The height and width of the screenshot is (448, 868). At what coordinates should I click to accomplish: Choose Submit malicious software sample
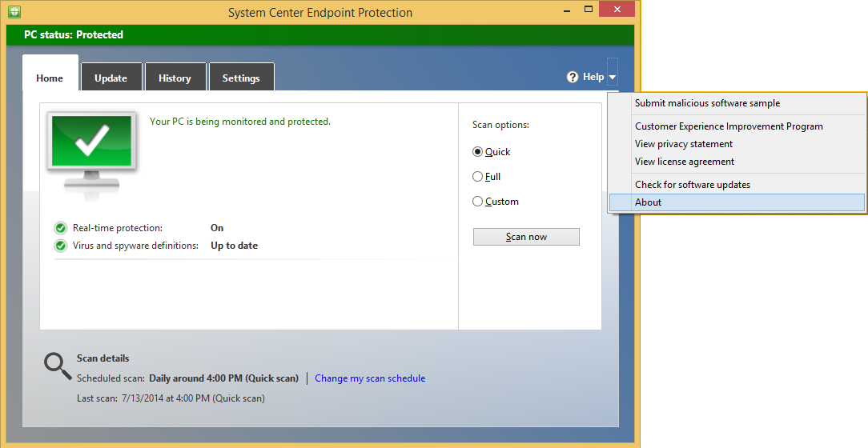(x=737, y=103)
